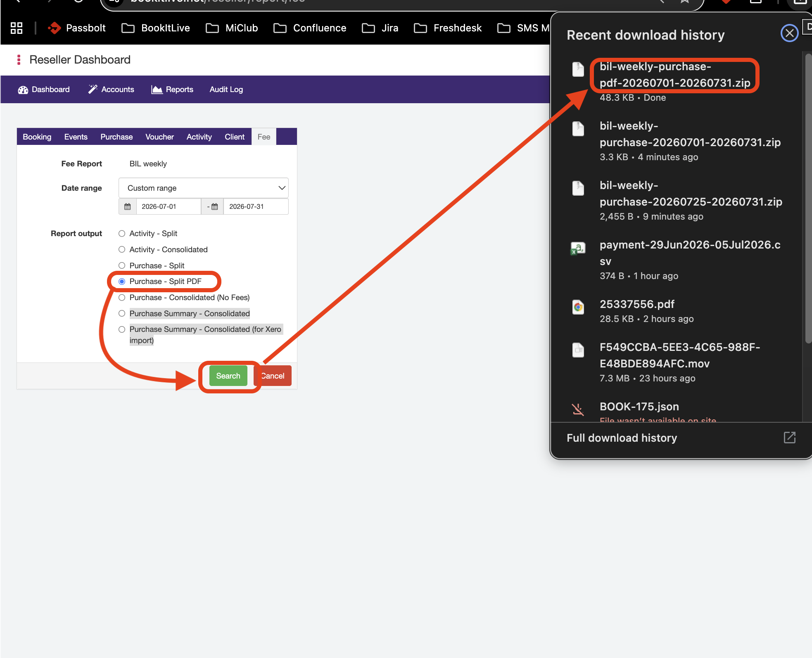Edit the start date field 2026-07-01
The height and width of the screenshot is (658, 812).
169,206
